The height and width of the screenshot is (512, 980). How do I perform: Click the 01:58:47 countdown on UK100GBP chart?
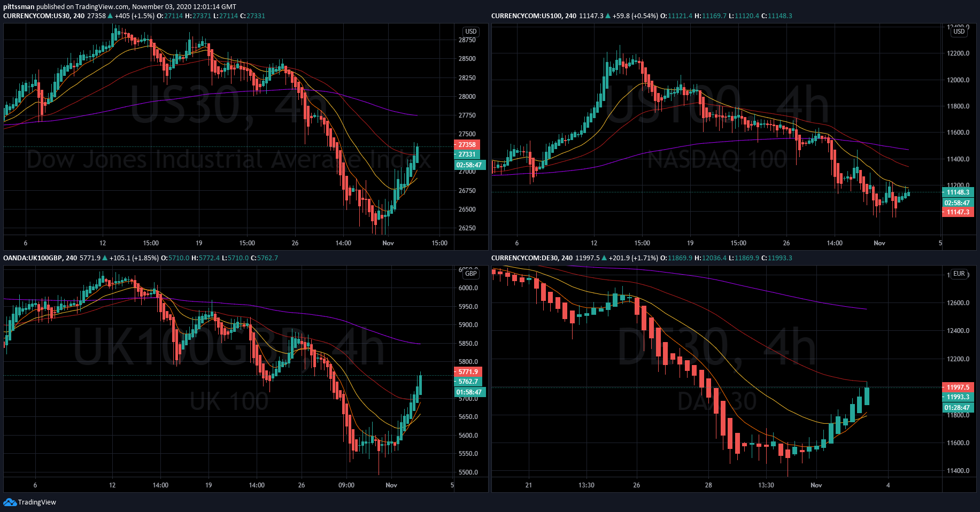pos(469,392)
